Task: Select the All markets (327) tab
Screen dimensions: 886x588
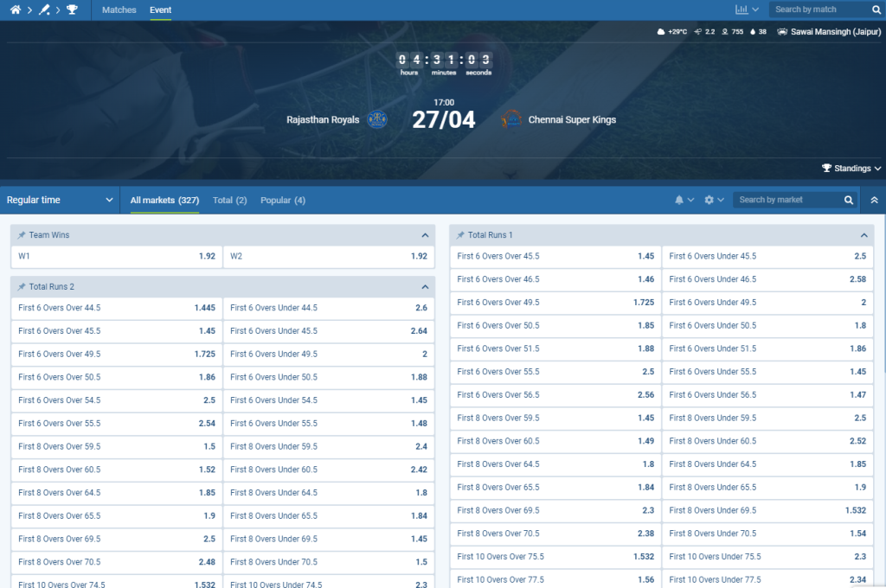Action: [164, 200]
